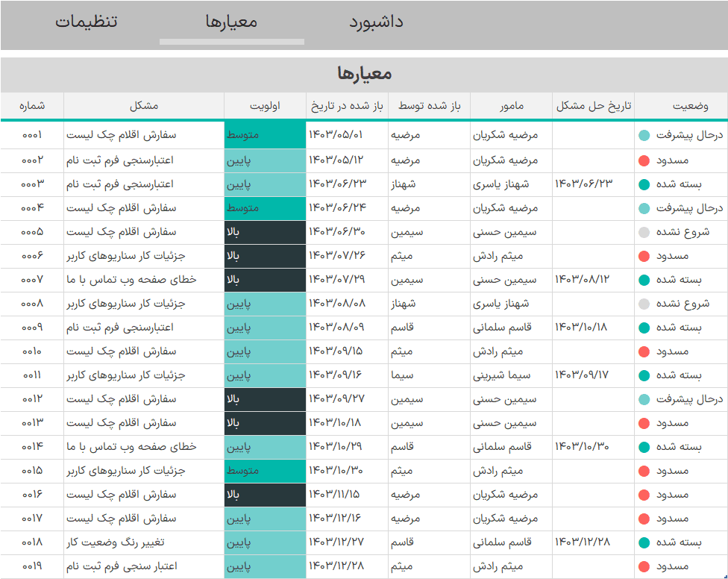Click the teal status dot in row ۰۰۱۱
This screenshot has width=728, height=579.
coord(644,375)
